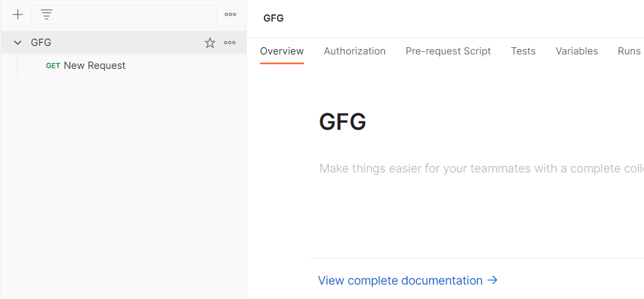
Task: Switch to the Runs tab
Action: pyautogui.click(x=629, y=51)
